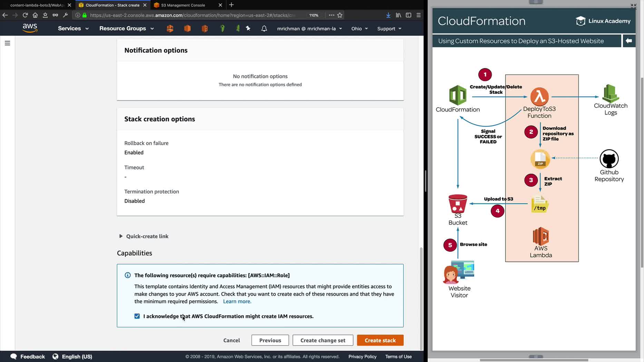Click the Create stack button
This screenshot has height=362, width=644.
380,340
